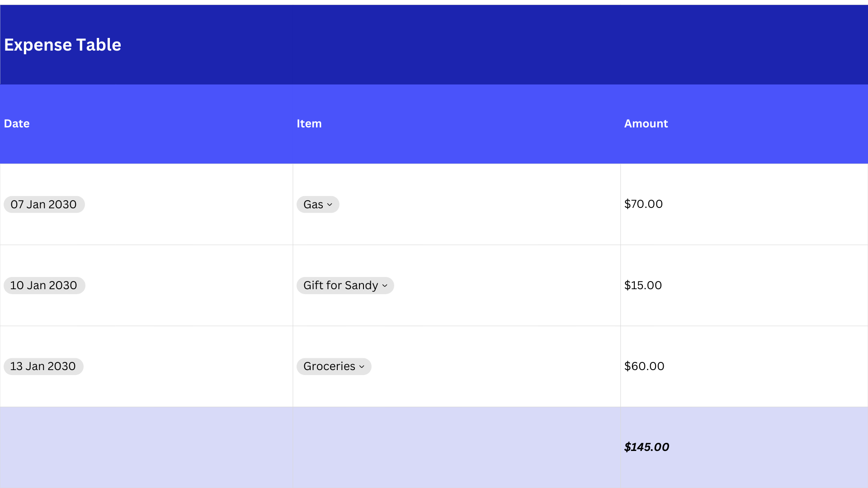Select the 07 Jan 2030 date pill
This screenshot has height=488, width=868.
point(44,204)
